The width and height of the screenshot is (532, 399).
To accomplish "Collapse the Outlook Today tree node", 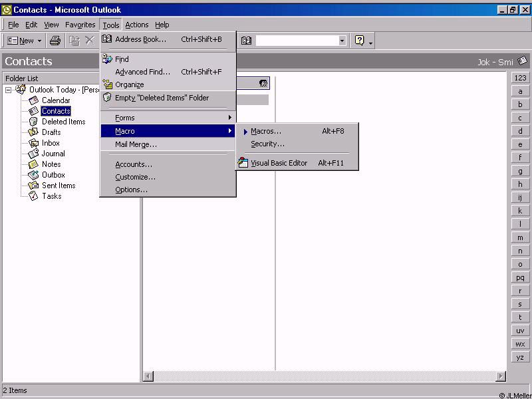I will [x=8, y=90].
